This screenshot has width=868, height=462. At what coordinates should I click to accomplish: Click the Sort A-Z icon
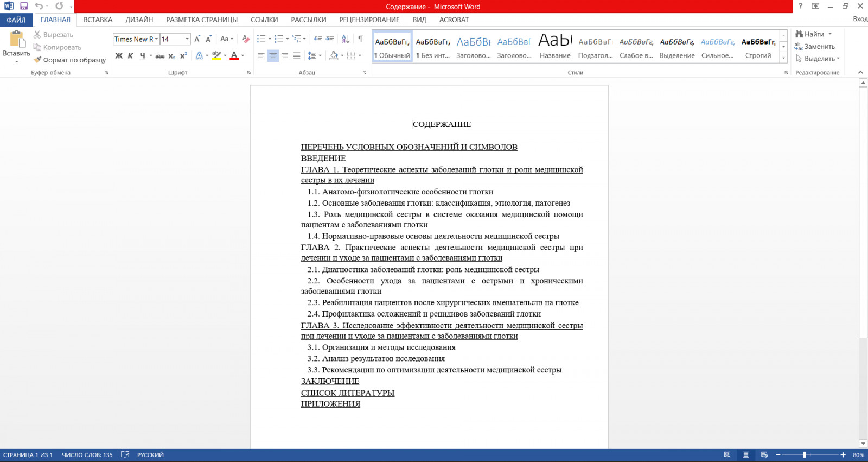346,39
